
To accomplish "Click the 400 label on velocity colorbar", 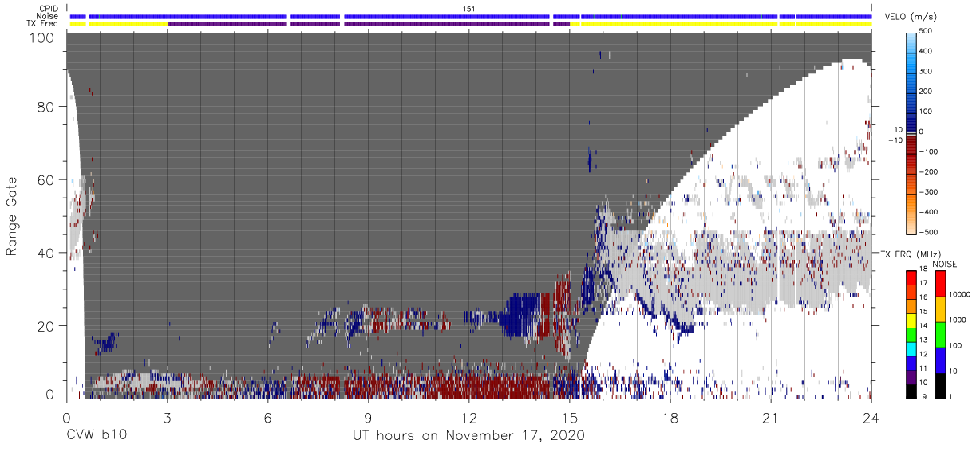I will (x=926, y=51).
